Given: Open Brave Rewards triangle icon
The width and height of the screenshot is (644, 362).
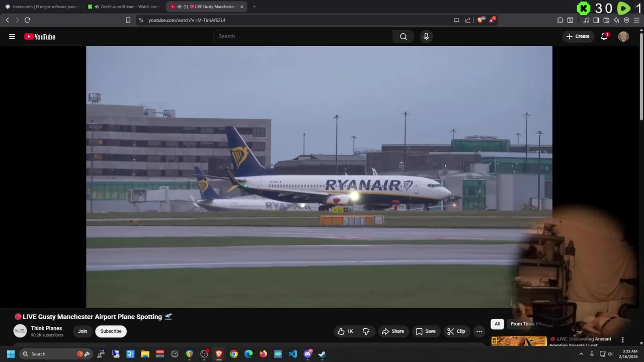Looking at the screenshot, I should [492, 20].
